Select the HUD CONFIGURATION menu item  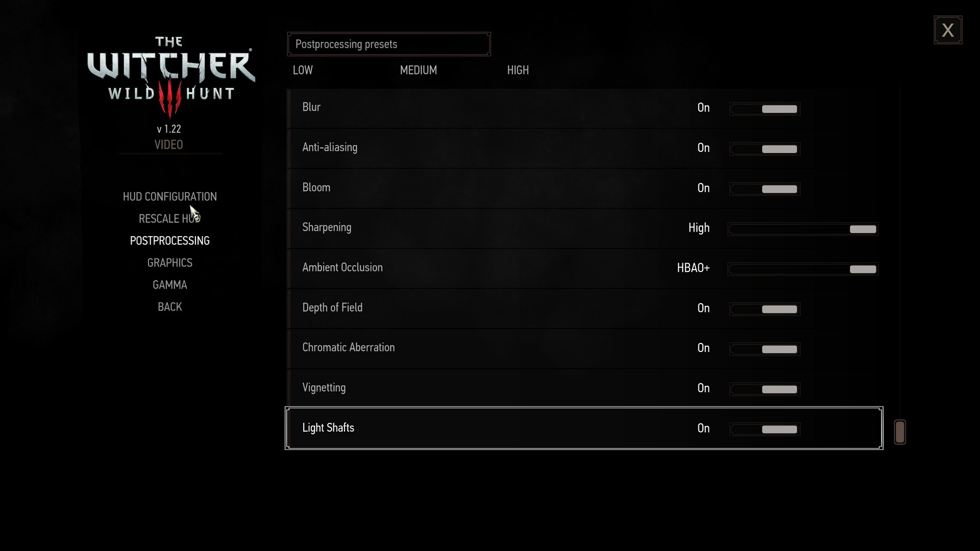point(169,196)
